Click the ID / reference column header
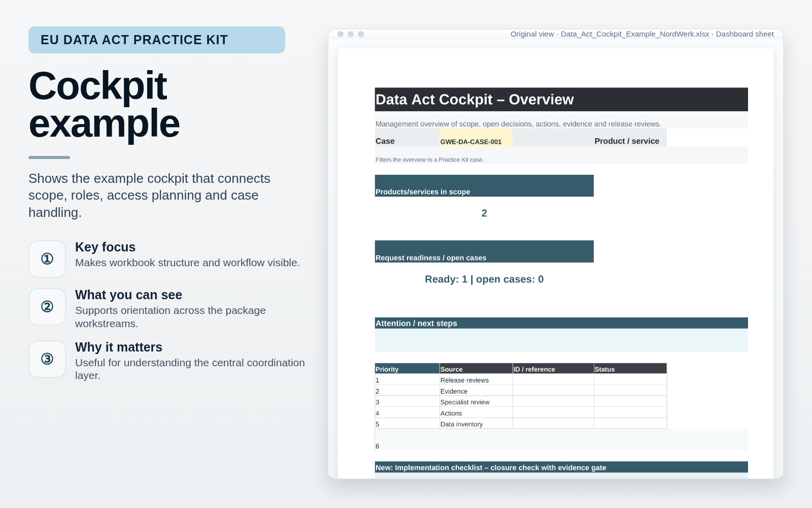Viewport: 812px width, 508px height. pyautogui.click(x=553, y=369)
